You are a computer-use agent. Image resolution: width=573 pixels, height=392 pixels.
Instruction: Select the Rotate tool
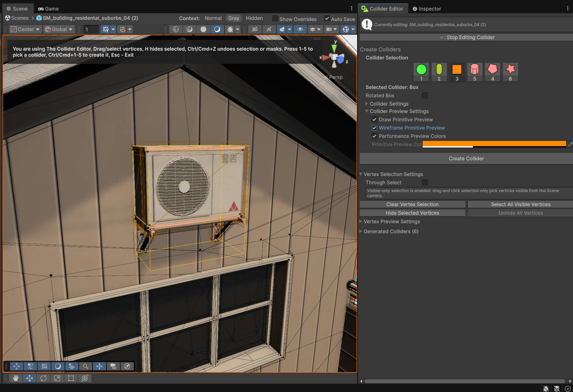[43, 378]
